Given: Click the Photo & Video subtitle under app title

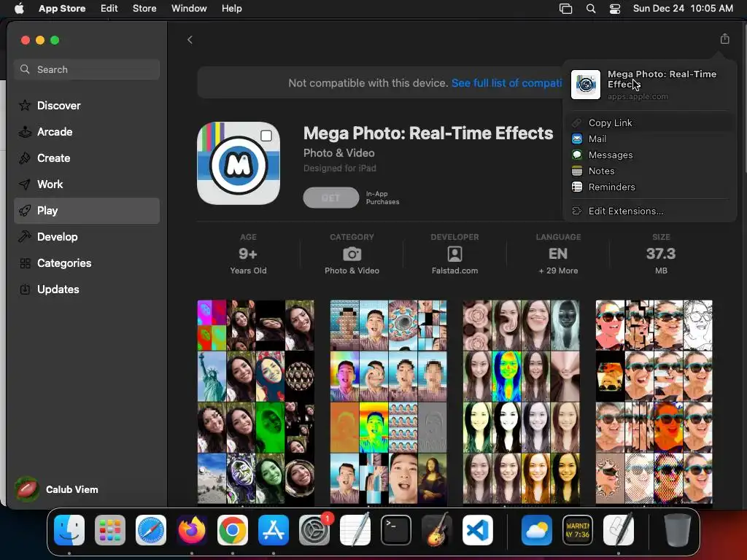Looking at the screenshot, I should point(338,153).
